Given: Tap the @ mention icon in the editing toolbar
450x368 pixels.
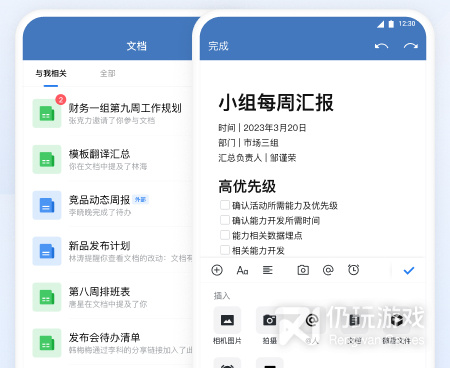Looking at the screenshot, I should 328,270.
